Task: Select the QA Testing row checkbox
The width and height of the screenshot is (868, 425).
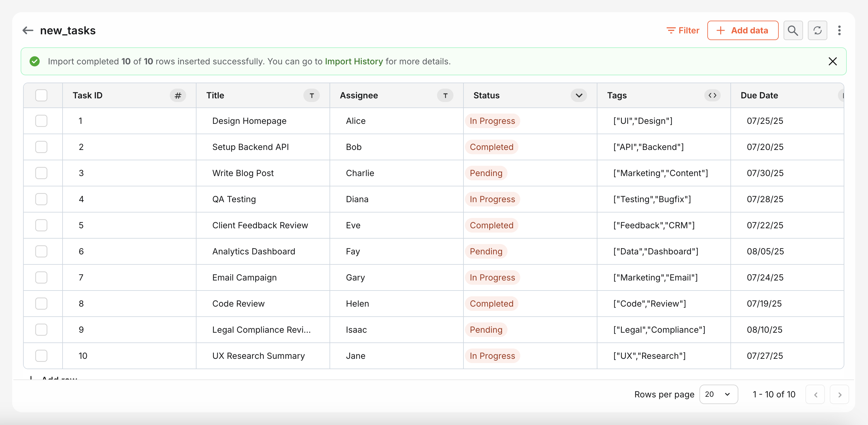Action: [41, 199]
